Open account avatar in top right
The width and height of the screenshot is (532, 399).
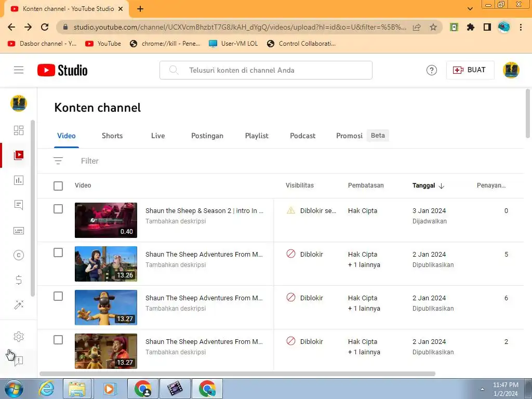511,70
